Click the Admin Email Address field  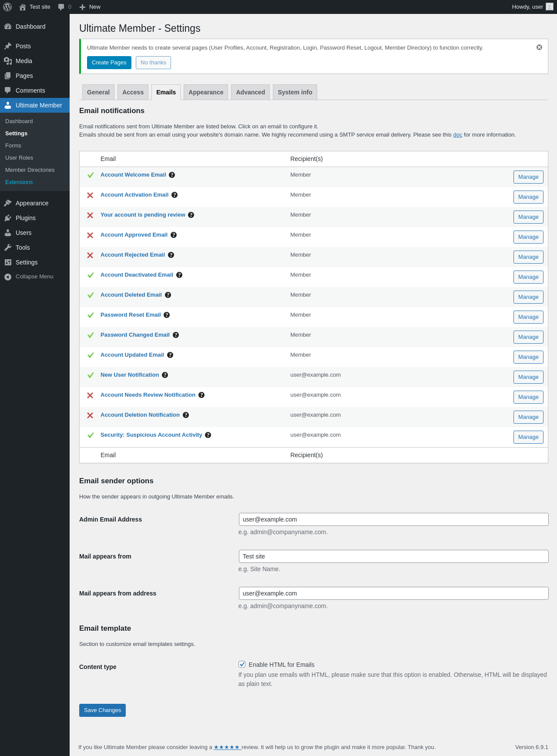click(393, 519)
